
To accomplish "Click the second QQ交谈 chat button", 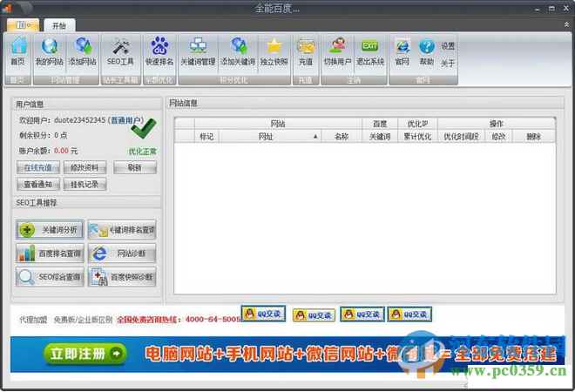I will tap(314, 315).
